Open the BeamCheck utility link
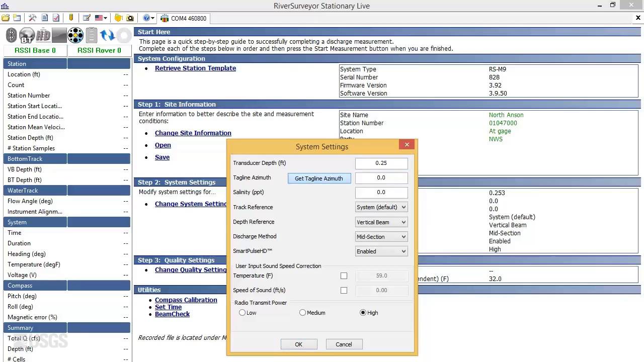The height and width of the screenshot is (362, 644). point(172,314)
